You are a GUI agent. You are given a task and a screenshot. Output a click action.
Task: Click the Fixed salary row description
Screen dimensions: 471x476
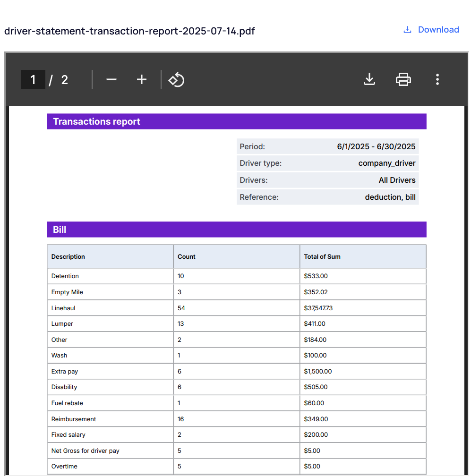click(69, 435)
